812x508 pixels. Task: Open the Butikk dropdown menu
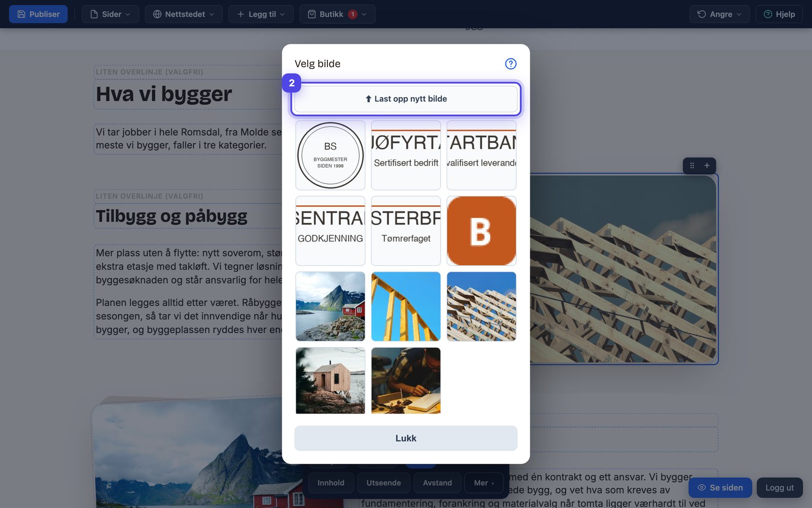click(x=337, y=14)
